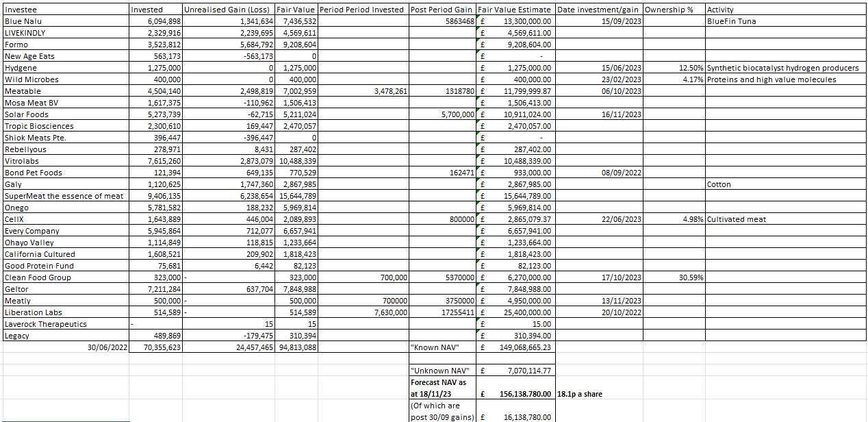Click the '7,630,000' period invested cell

363,312
